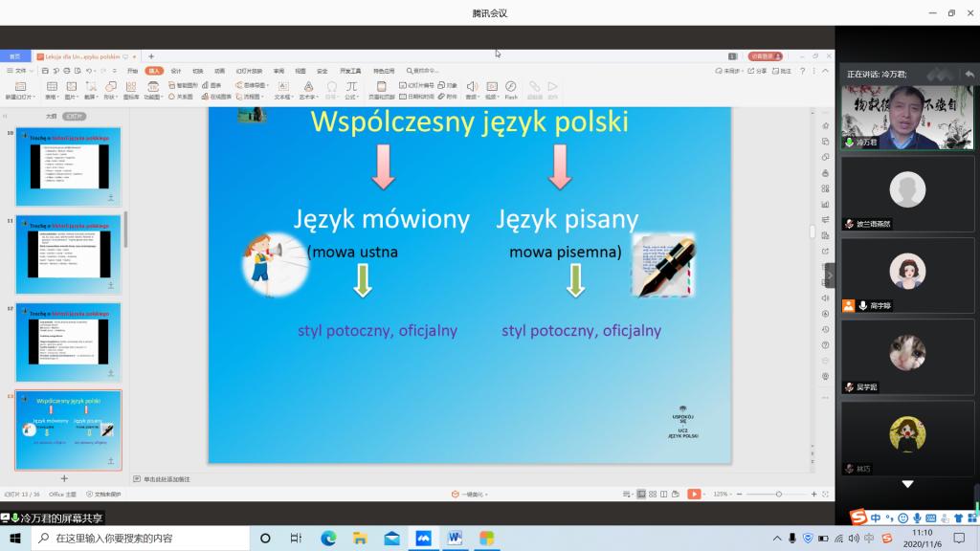This screenshot has width=980, height=551.
Task: Switch to the 大纲 outline view
Action: tap(51, 116)
